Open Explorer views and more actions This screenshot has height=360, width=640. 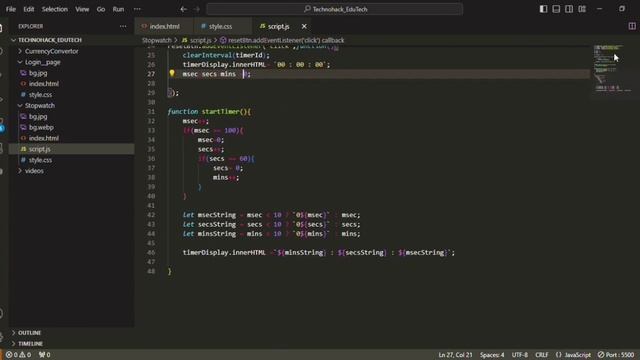point(123,26)
